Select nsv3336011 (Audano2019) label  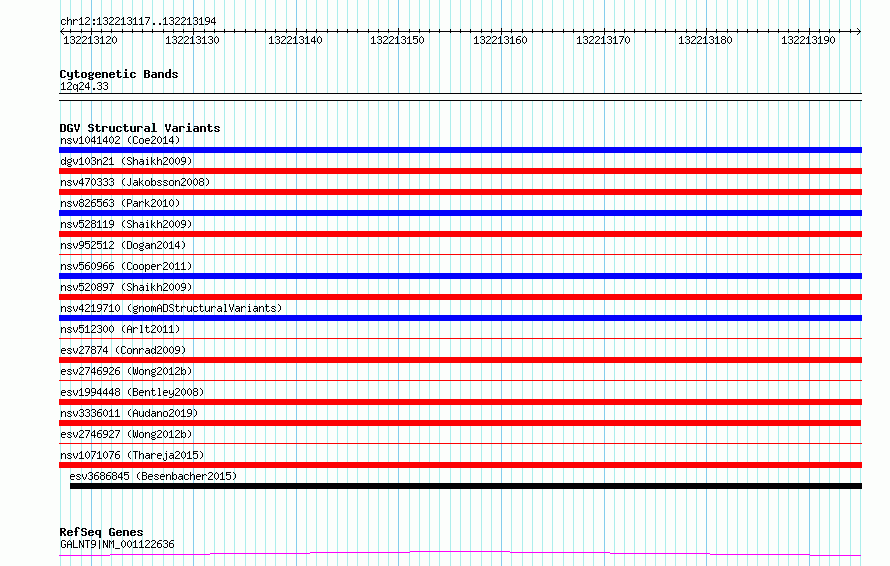coord(129,413)
